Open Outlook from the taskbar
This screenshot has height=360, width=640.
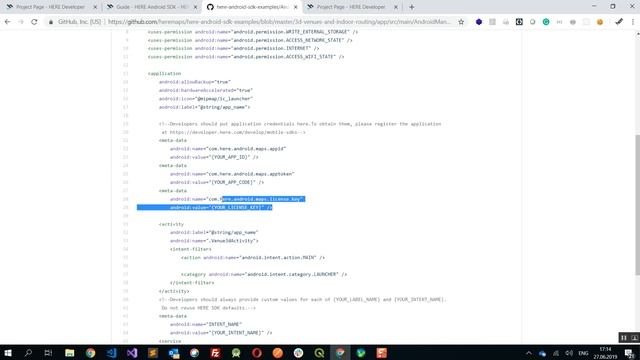point(173,353)
